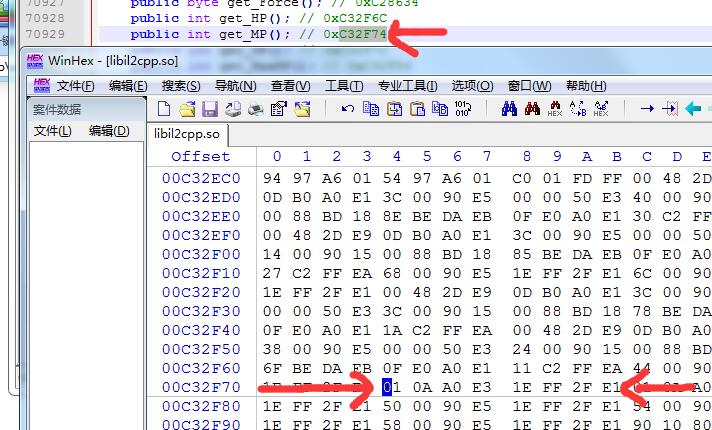712x430 pixels.
Task: Undo the last edit with the curved arrow icon
Action: click(x=348, y=109)
